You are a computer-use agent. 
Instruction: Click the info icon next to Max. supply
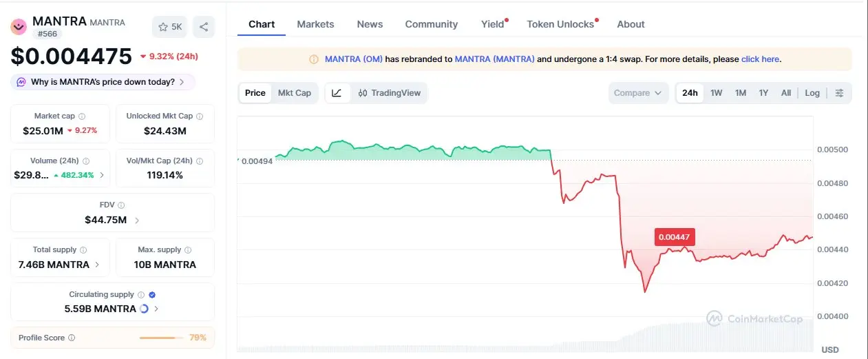188,250
